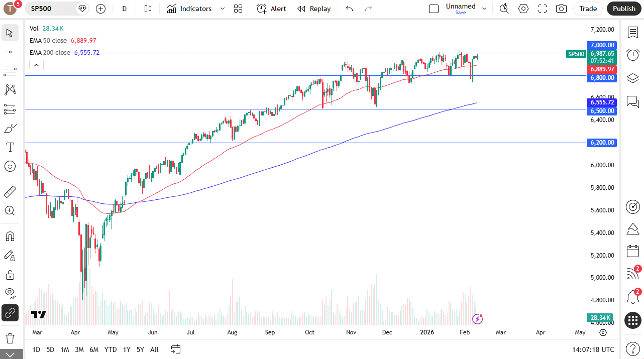This screenshot has height=359, width=644.
Task: Remove drawings with the trash icon
Action: pyautogui.click(x=10, y=338)
